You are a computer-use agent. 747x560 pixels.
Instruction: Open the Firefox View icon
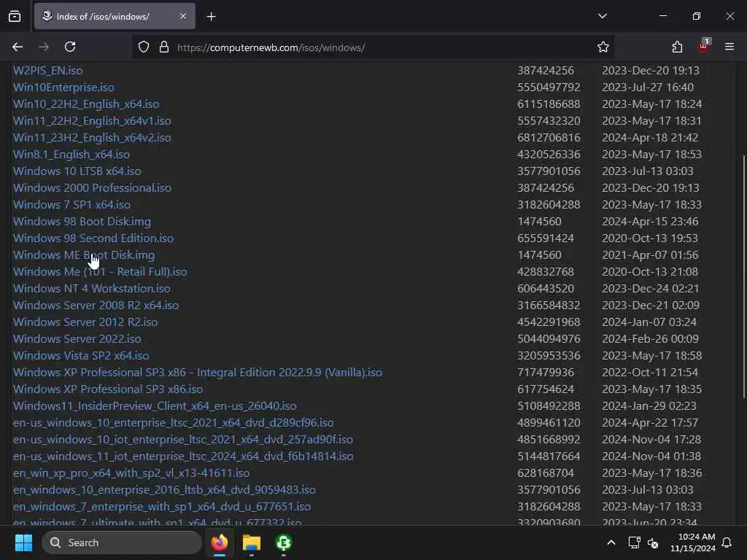pos(15,16)
